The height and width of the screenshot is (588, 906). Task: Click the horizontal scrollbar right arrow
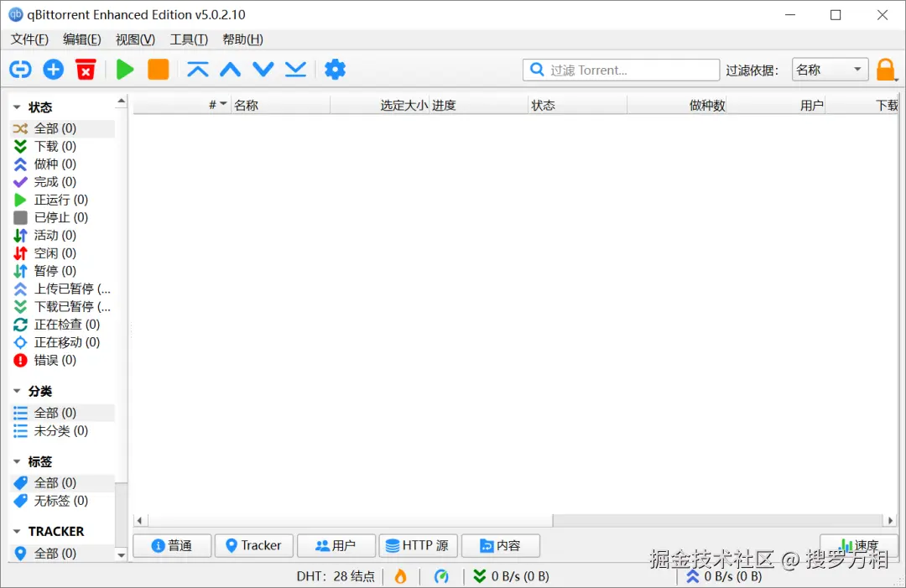[890, 520]
